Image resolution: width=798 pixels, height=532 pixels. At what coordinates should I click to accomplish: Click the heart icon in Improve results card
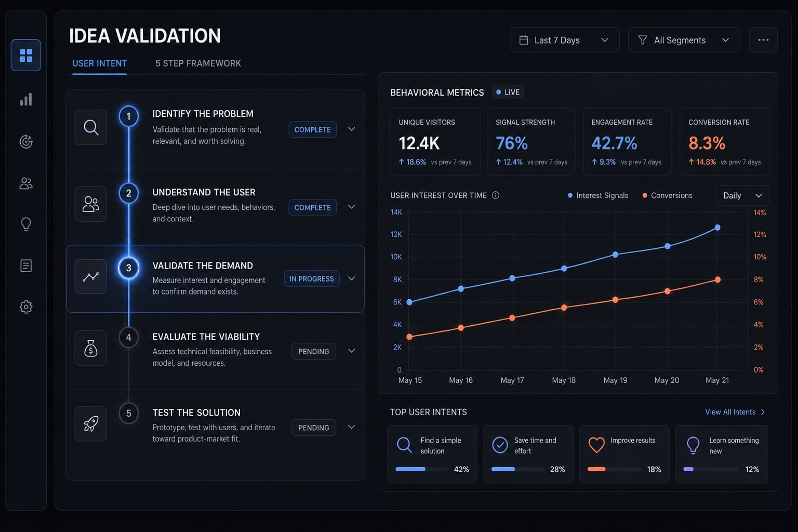tap(596, 445)
